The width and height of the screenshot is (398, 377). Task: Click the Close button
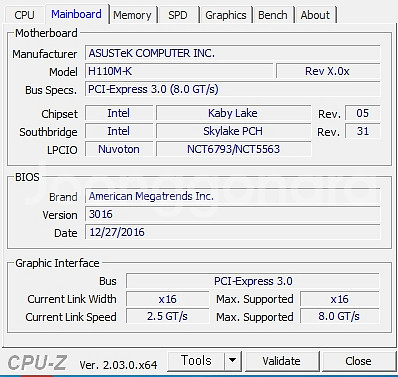coord(358,361)
